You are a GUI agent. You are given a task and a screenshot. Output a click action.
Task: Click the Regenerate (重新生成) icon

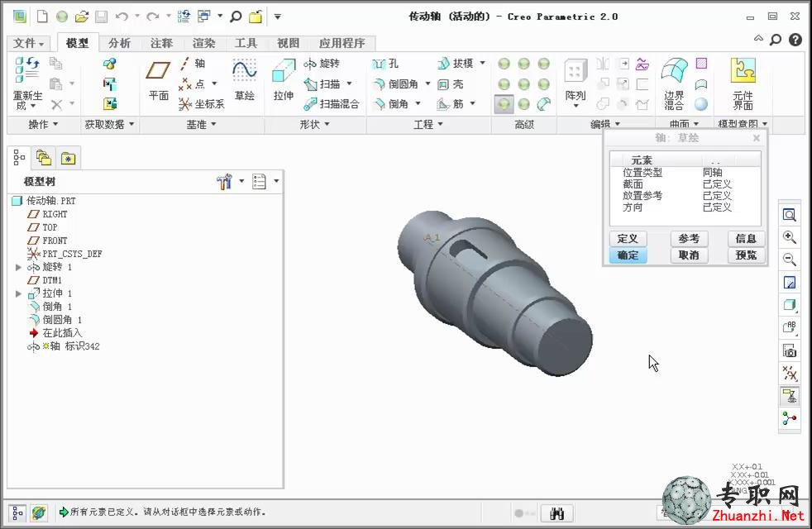(x=27, y=70)
